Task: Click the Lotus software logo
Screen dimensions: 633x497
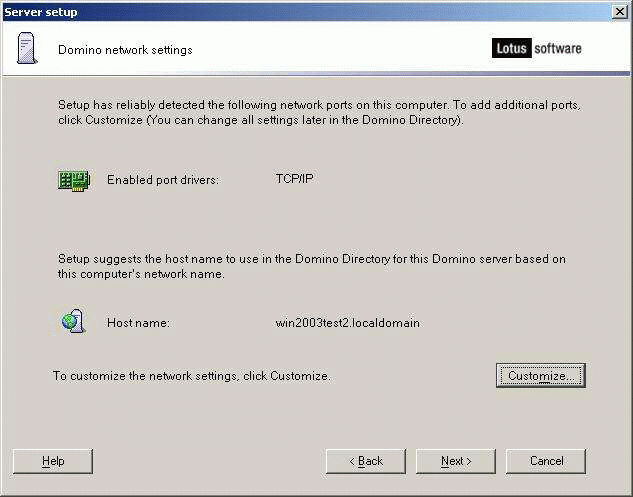Action: point(536,48)
